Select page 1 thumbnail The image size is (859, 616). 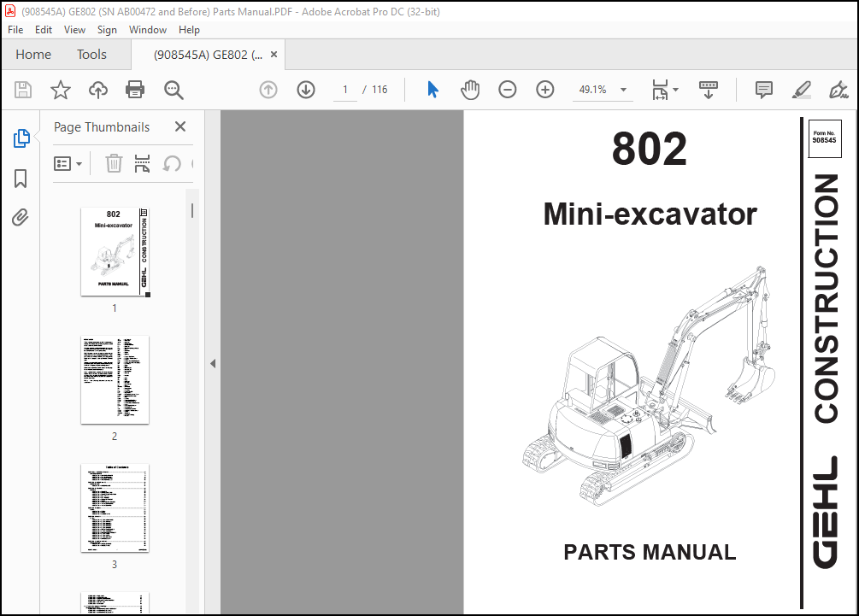click(x=115, y=252)
